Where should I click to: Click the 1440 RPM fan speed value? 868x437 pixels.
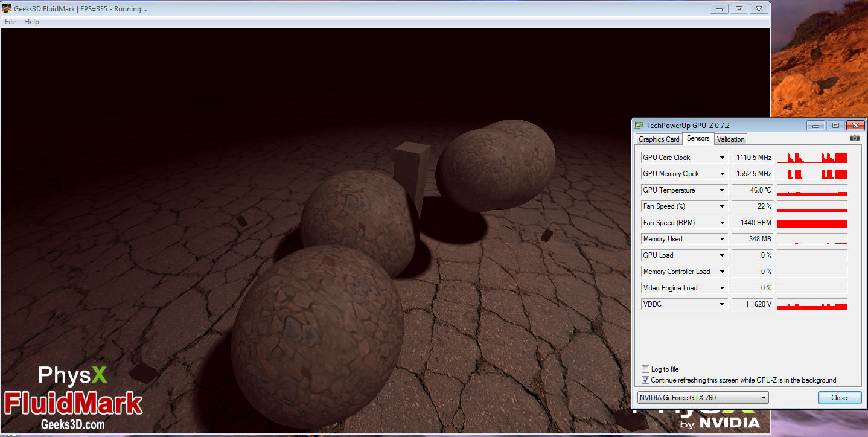tap(752, 223)
